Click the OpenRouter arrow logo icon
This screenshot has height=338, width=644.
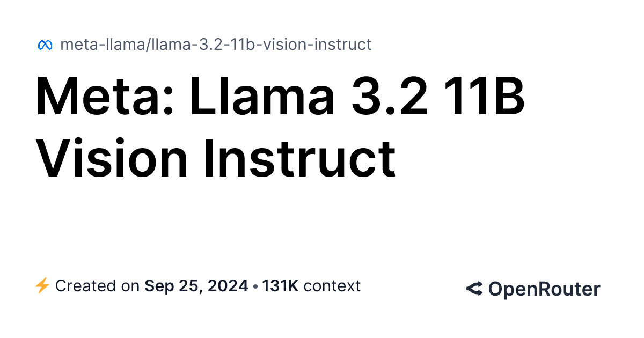[474, 289]
